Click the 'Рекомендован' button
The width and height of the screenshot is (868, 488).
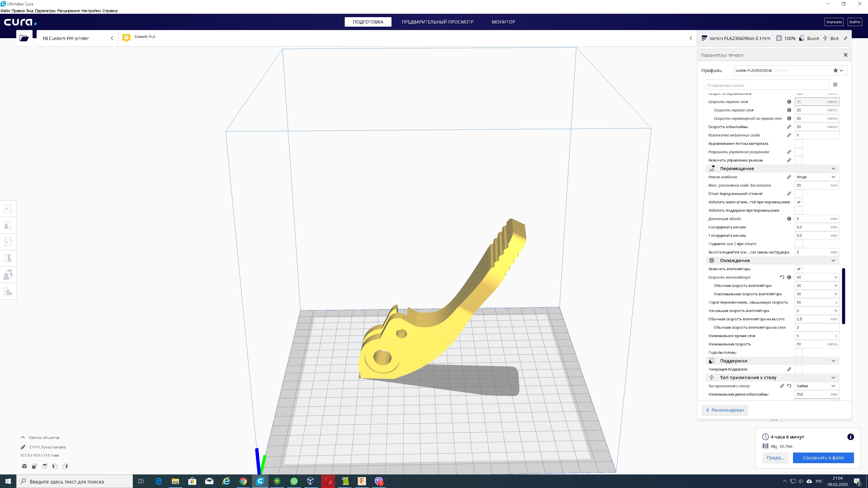pos(725,410)
